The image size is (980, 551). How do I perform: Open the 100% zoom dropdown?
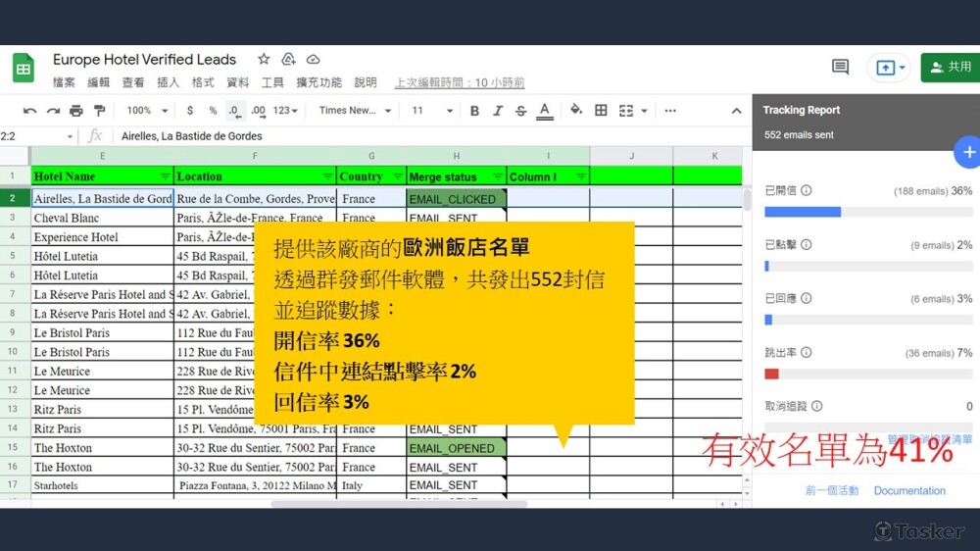tap(147, 111)
